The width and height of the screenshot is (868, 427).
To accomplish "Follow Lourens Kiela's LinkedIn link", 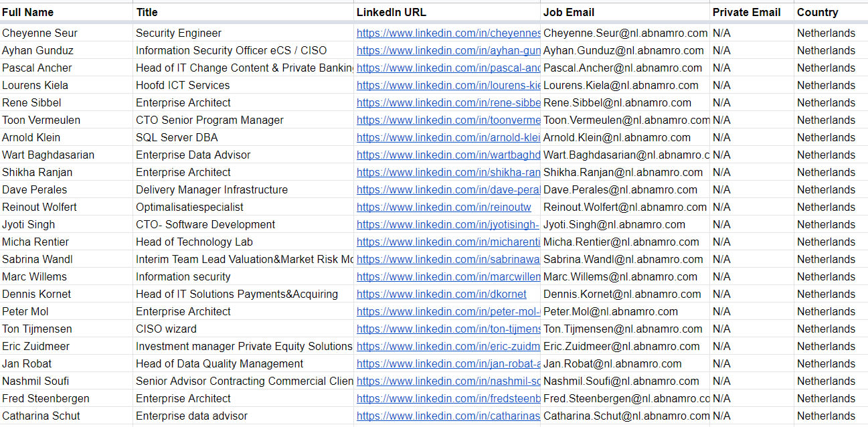I will [448, 85].
